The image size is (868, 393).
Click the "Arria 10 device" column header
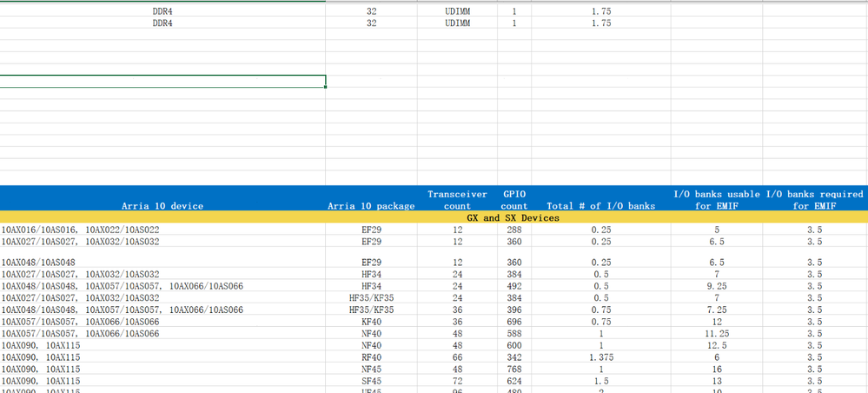[x=162, y=206]
